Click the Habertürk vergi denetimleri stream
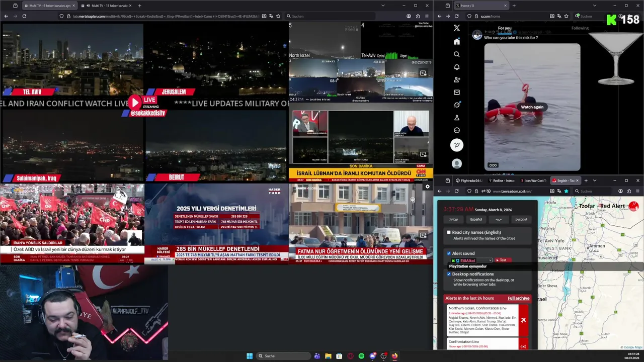The height and width of the screenshot is (362, 644). click(216, 223)
